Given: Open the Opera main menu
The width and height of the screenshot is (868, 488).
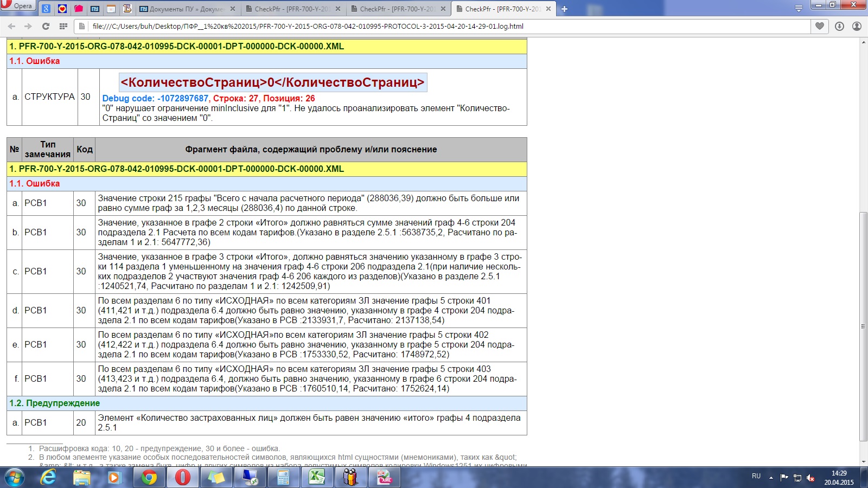Looking at the screenshot, I should 17,6.
